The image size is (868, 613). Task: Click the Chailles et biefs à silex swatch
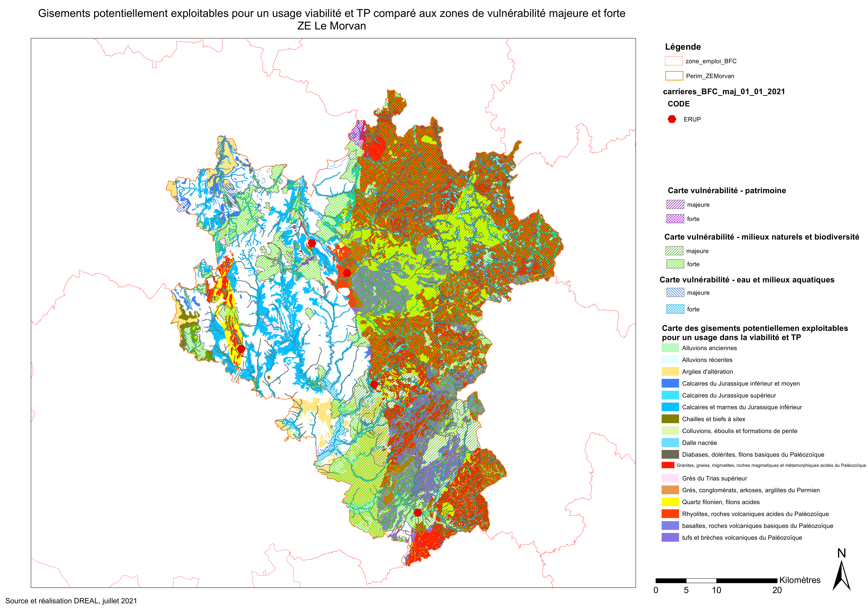[670, 419]
